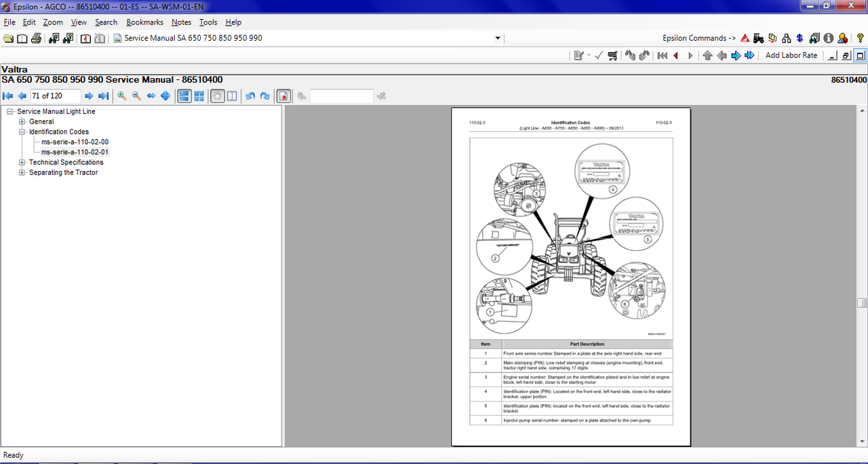The image size is (868, 464).
Task: Open the File menu
Action: (9, 22)
